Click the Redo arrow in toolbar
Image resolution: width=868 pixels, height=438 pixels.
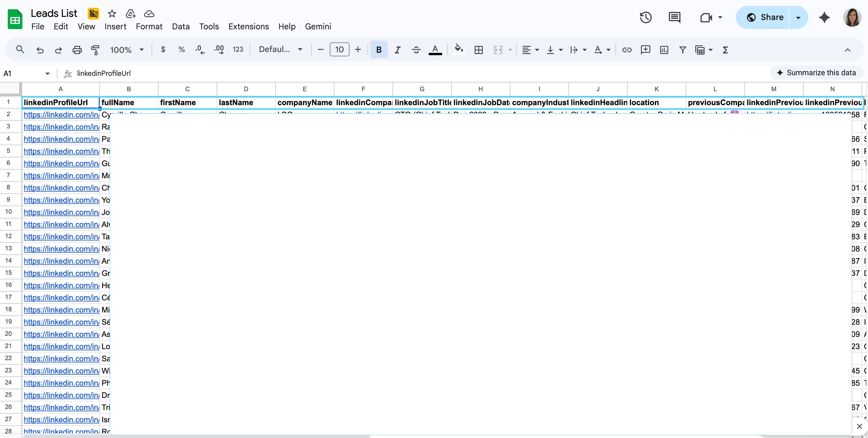(x=59, y=50)
